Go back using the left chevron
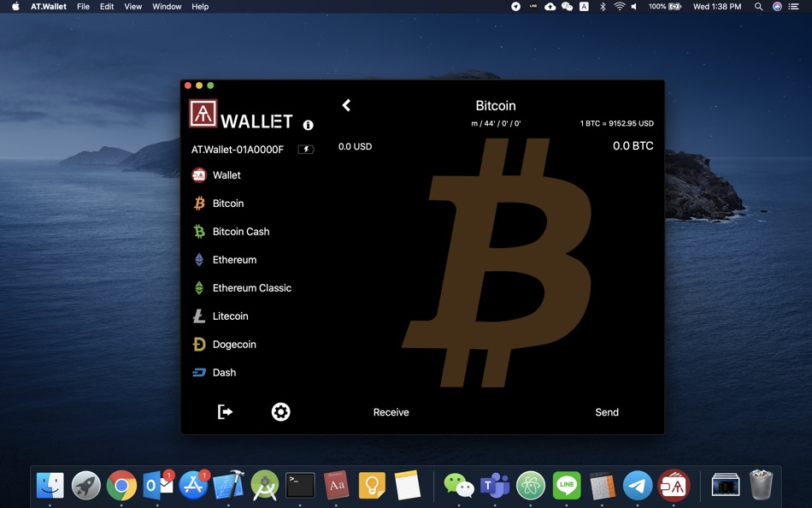The width and height of the screenshot is (812, 508). click(x=346, y=105)
